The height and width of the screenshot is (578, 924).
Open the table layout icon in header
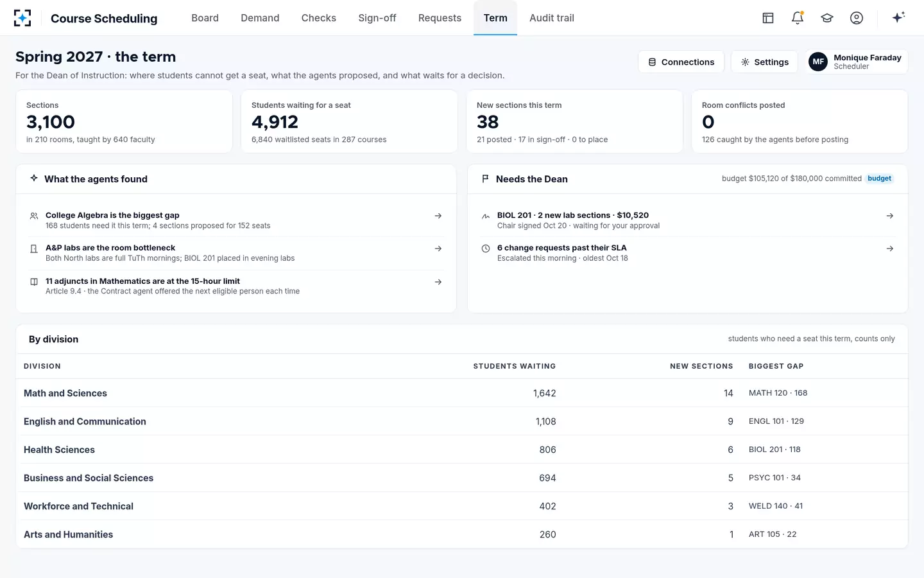pyautogui.click(x=768, y=18)
